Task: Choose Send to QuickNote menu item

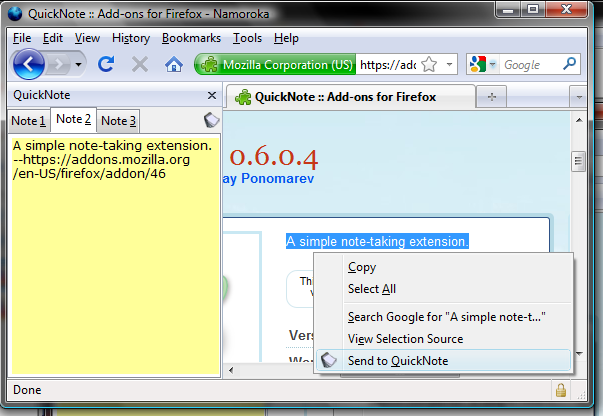Action: pos(444,361)
